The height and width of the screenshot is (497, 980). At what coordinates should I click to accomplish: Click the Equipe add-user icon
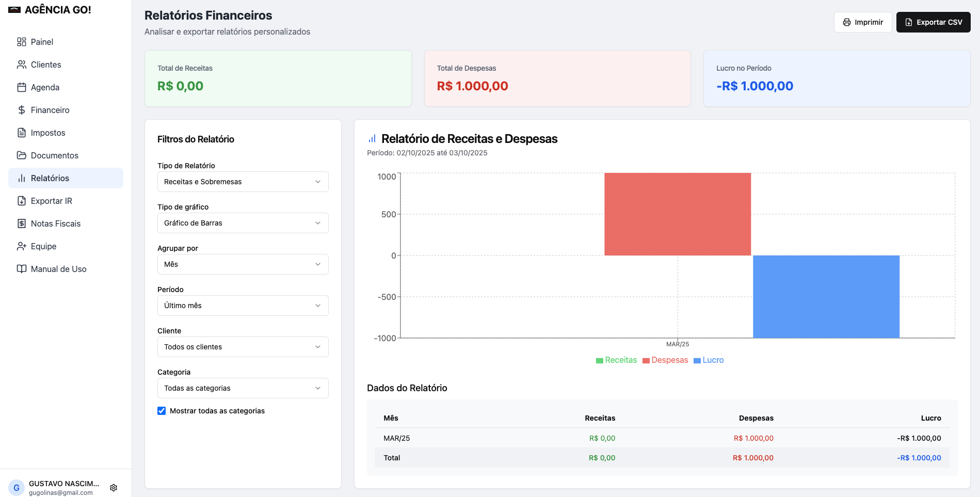tap(22, 246)
